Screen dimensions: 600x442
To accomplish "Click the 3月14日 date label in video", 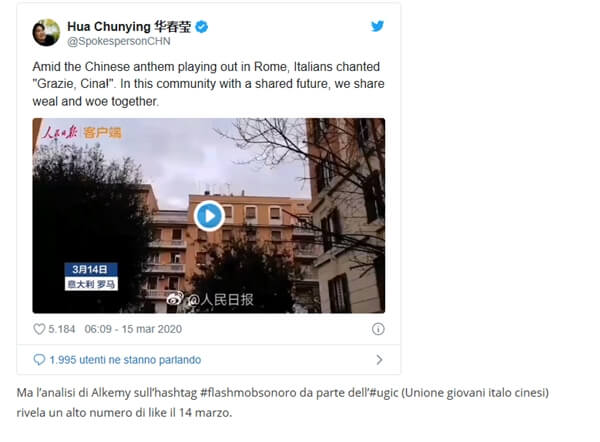I will 90,269.
